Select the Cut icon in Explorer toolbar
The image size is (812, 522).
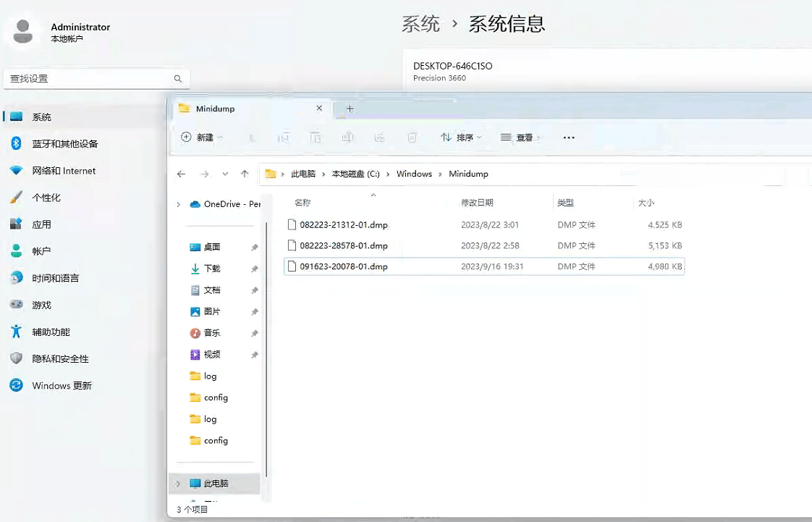click(251, 137)
